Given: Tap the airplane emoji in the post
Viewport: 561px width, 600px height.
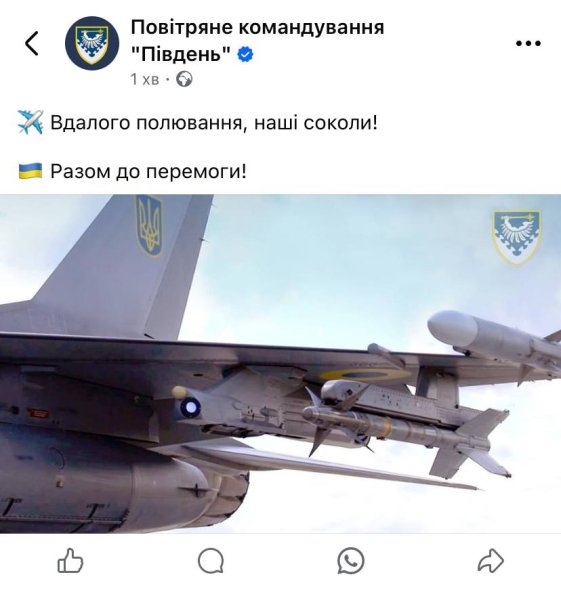Looking at the screenshot, I should 31,122.
